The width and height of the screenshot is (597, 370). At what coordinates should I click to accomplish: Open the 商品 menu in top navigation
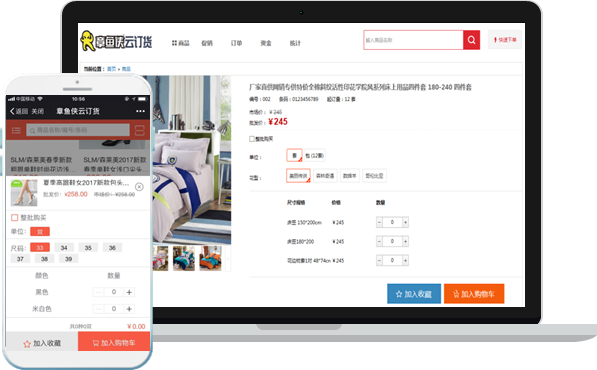tap(180, 43)
